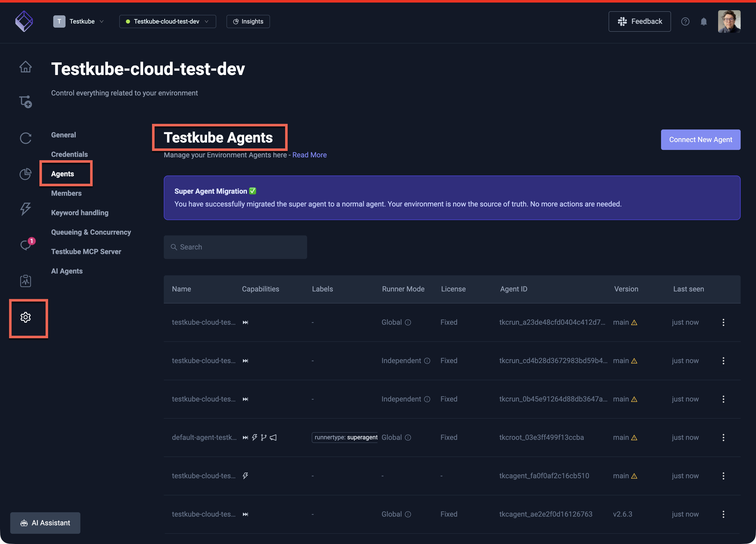Click the Testkube logo icon
This screenshot has width=756, height=544.
tap(24, 21)
